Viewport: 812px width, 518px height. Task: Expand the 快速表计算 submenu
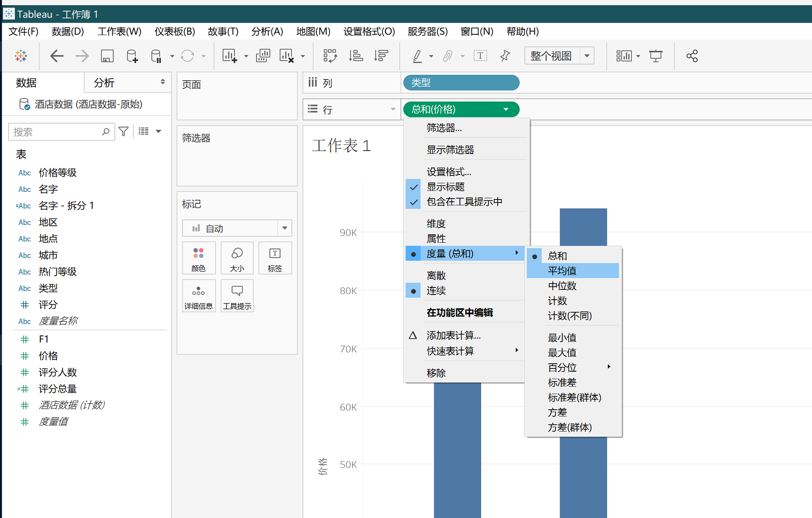(x=465, y=351)
